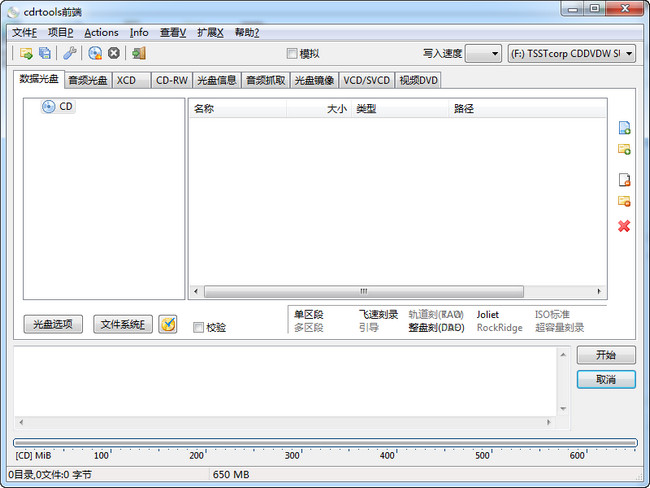Click the 0目录,0文件:0 字节 status text
Viewport: 650px width, 488px height.
point(50,474)
